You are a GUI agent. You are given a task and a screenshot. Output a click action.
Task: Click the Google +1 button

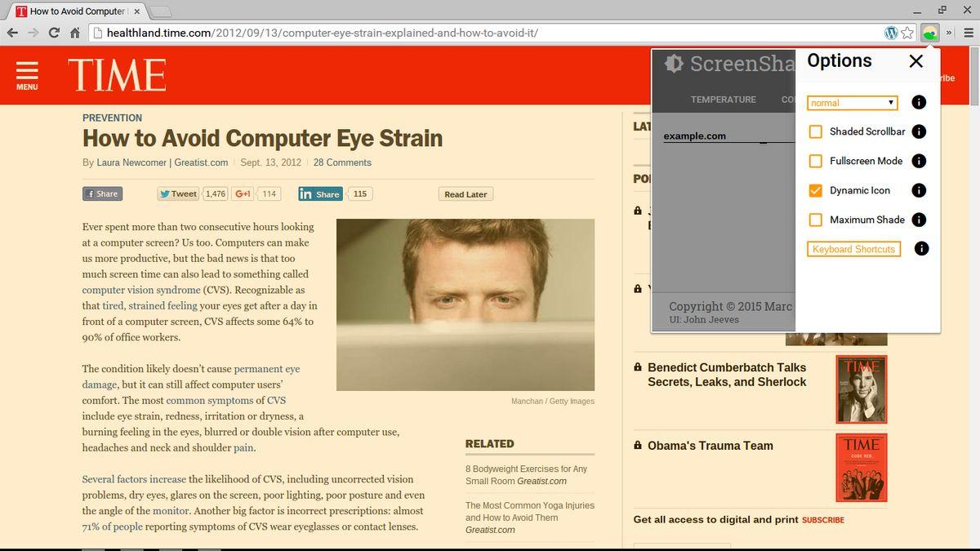pyautogui.click(x=243, y=194)
